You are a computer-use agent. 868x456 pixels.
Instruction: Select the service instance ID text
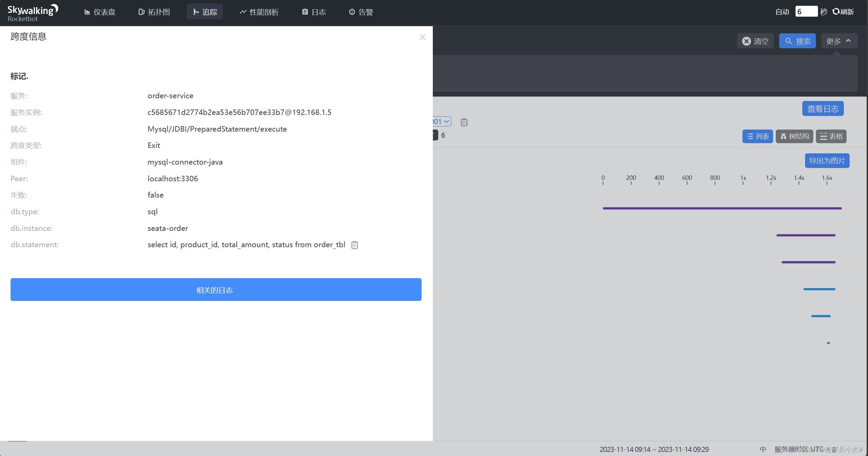(239, 113)
